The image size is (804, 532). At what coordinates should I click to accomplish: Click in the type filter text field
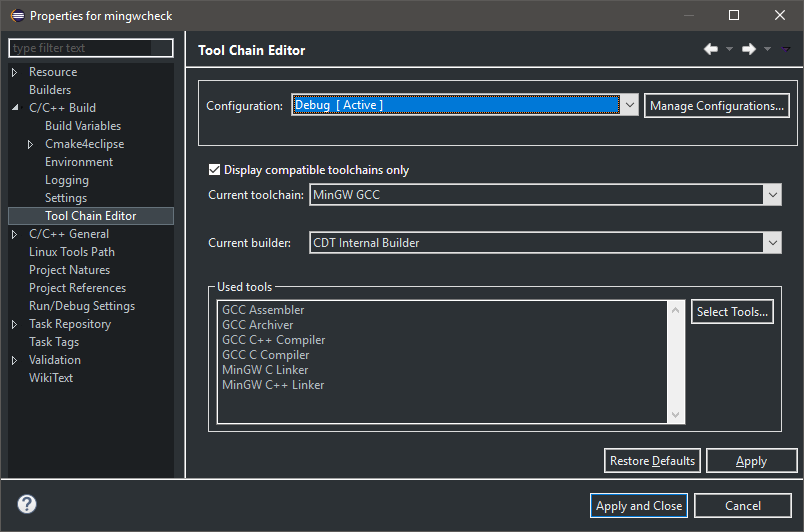[x=80, y=48]
